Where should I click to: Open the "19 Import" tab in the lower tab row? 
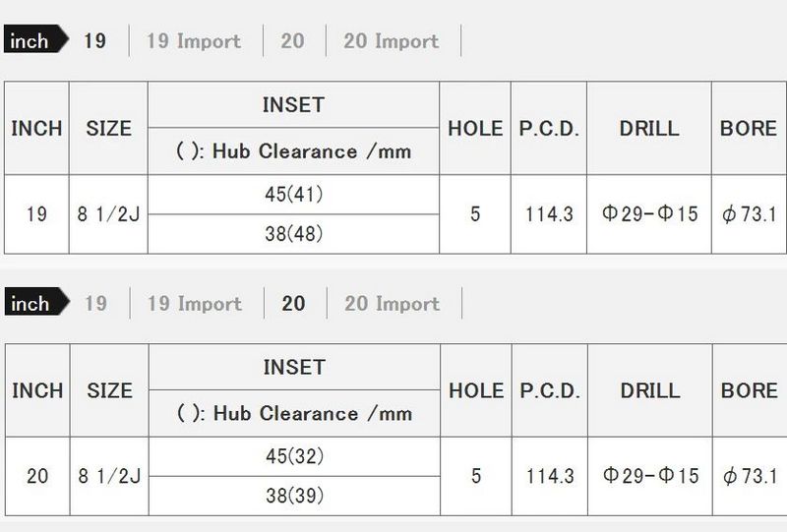pyautogui.click(x=194, y=303)
